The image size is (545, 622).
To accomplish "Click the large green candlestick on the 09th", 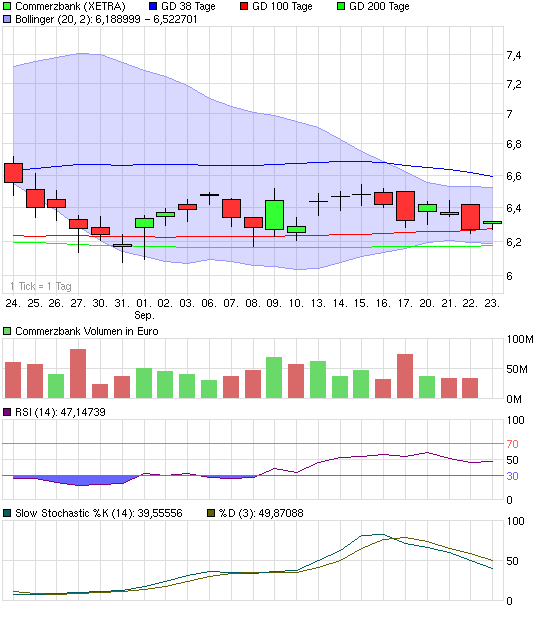I will 274,215.
